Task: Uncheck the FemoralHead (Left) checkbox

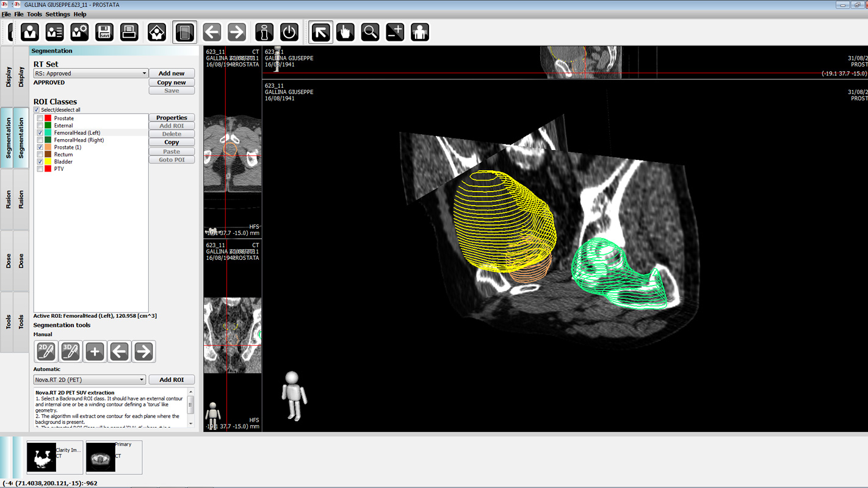Action: tap(40, 133)
